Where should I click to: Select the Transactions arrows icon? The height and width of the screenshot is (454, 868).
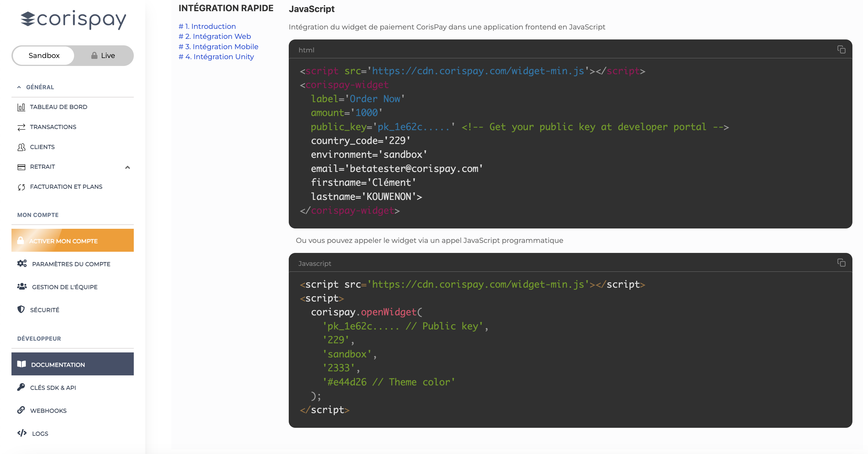pos(21,127)
